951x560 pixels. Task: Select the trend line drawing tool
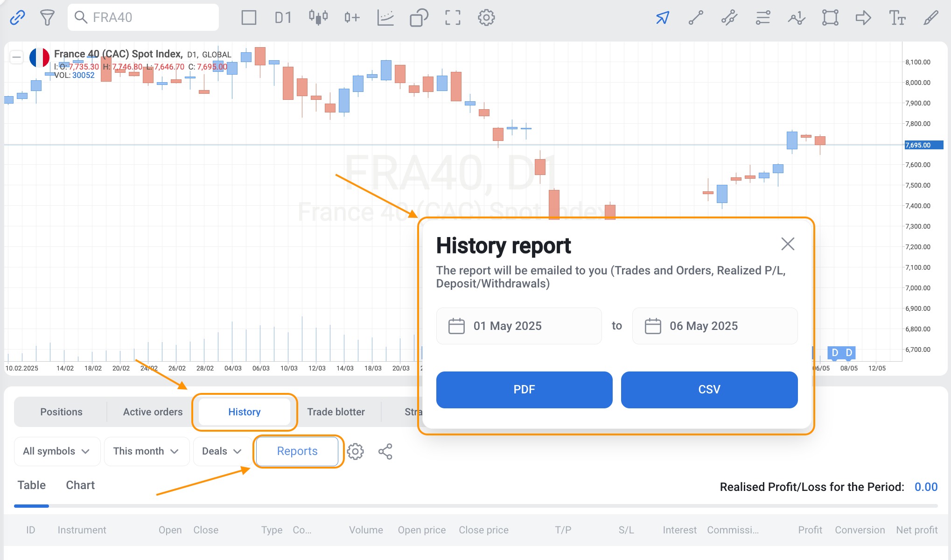[696, 18]
